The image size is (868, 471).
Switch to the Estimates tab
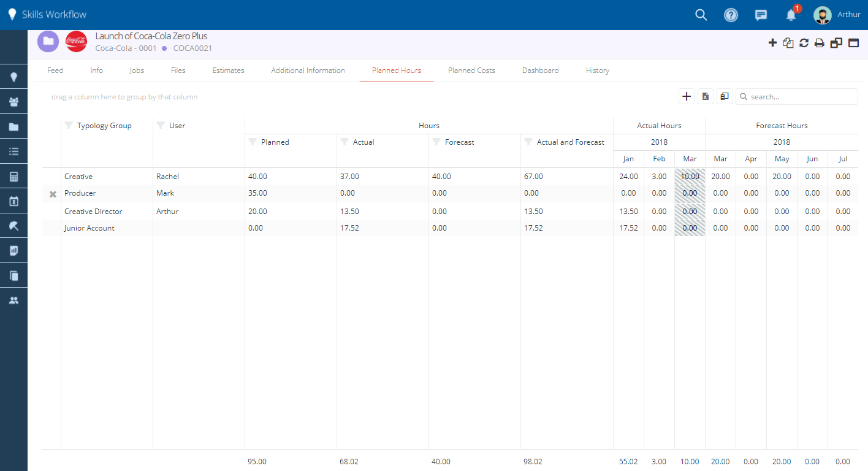tap(228, 71)
